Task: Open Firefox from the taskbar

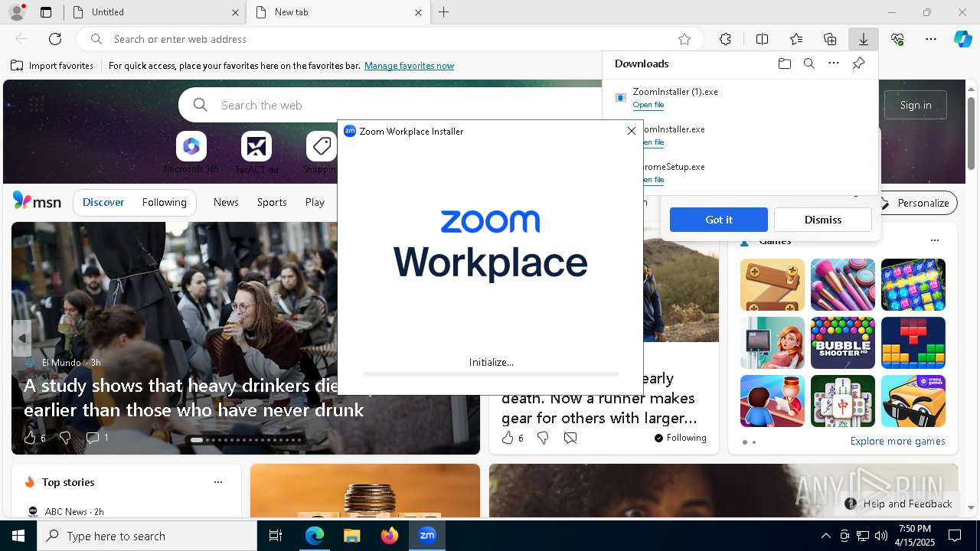Action: [390, 536]
